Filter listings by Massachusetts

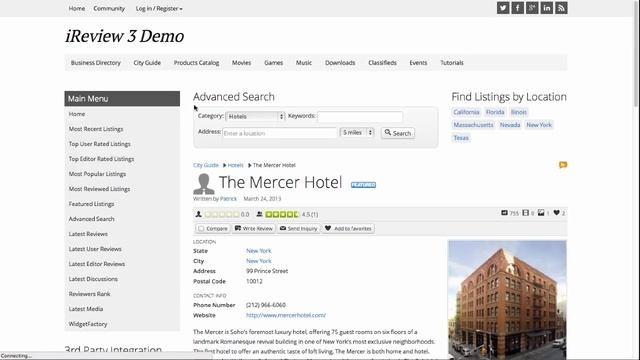473,125
